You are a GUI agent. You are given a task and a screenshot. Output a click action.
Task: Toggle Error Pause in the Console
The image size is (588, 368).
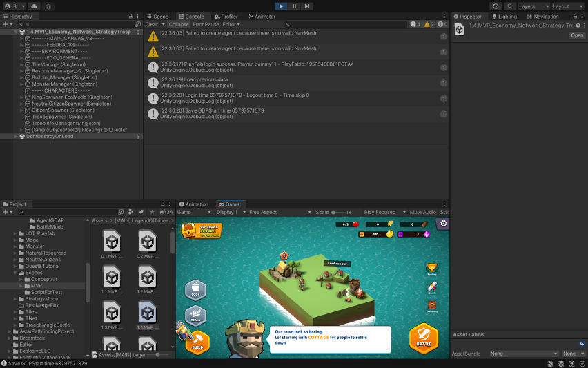206,24
